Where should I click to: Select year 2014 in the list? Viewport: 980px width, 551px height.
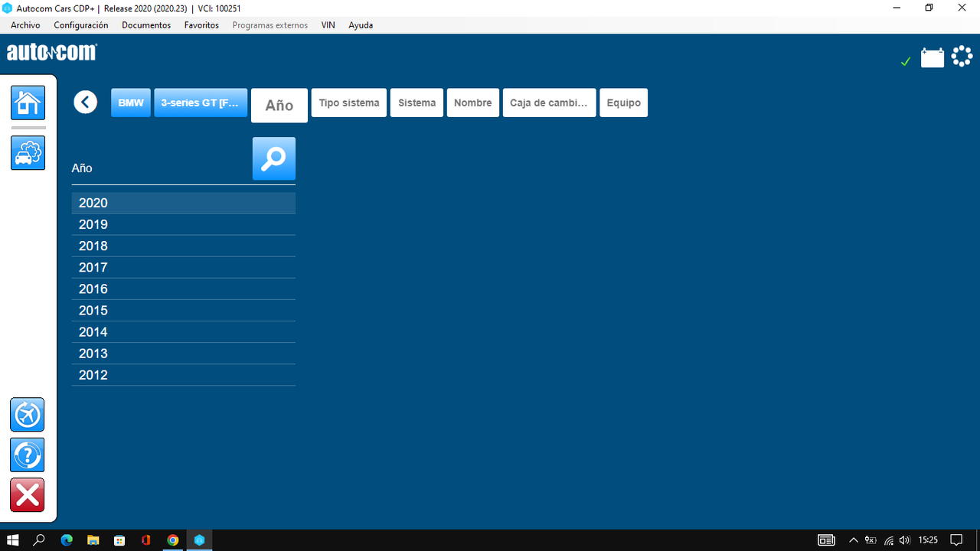coord(184,331)
